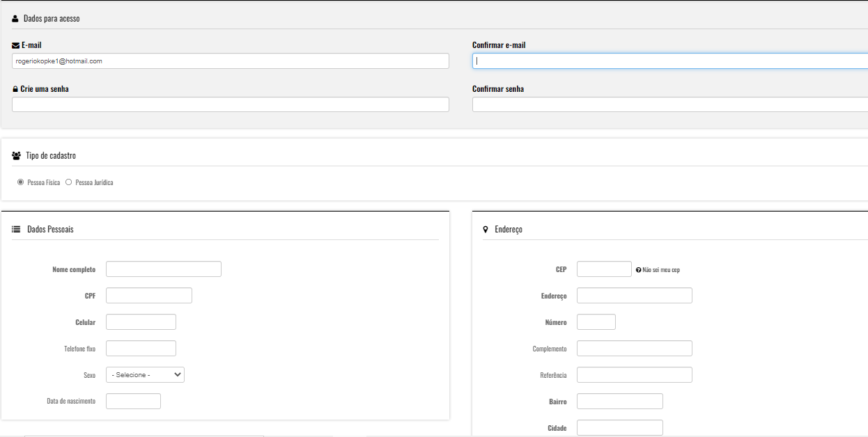868x437 pixels.
Task: Select the Pessoa Física radio button
Action: [20, 182]
